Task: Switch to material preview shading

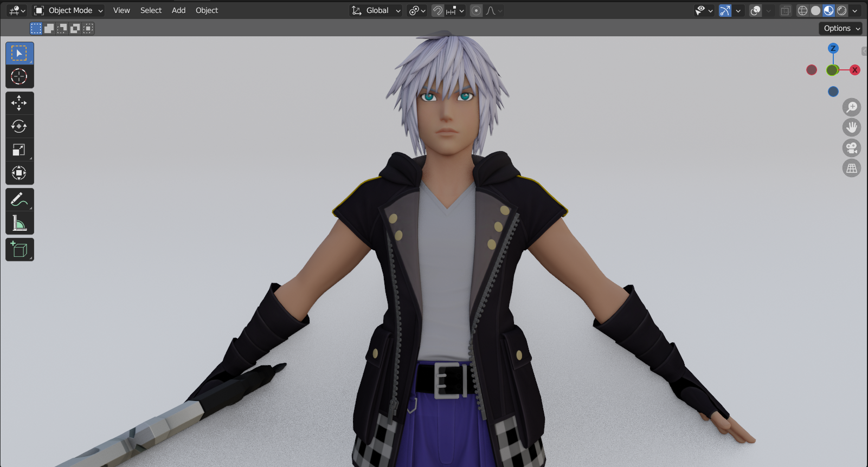Action: [829, 10]
